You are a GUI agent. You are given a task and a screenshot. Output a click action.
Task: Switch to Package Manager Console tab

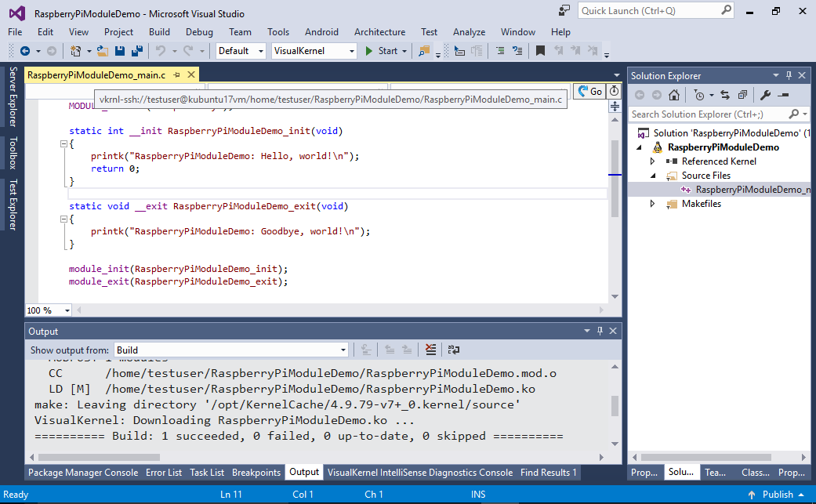(83, 473)
